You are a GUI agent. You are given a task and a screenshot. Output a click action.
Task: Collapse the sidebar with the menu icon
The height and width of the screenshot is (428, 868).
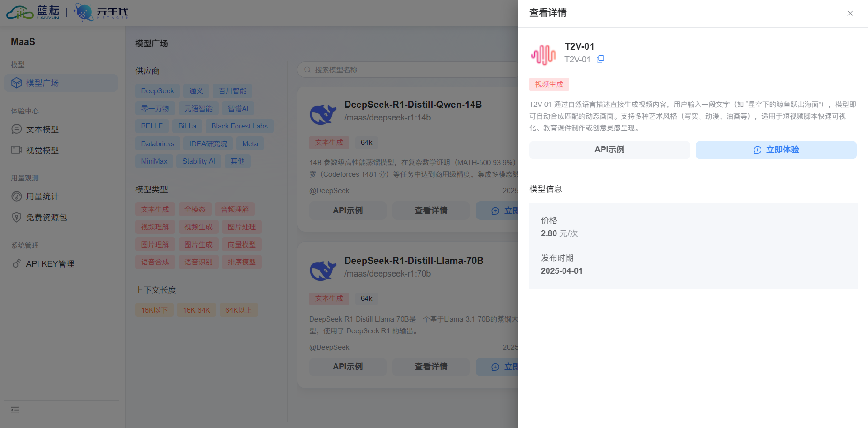tap(15, 410)
